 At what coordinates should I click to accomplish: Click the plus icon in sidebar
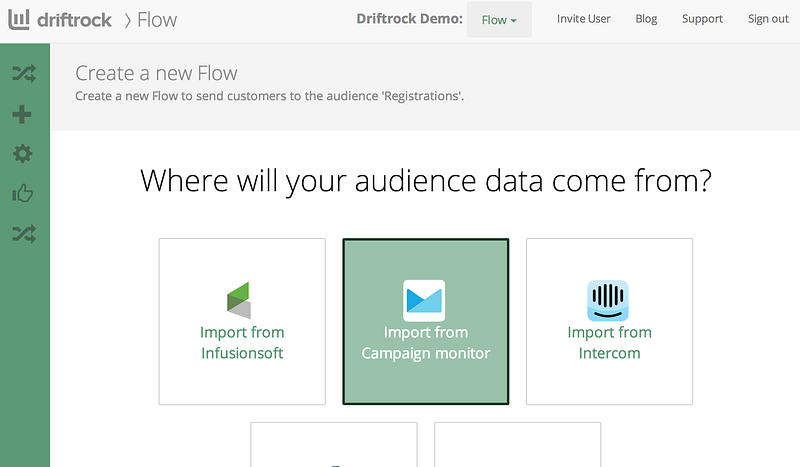click(x=22, y=114)
